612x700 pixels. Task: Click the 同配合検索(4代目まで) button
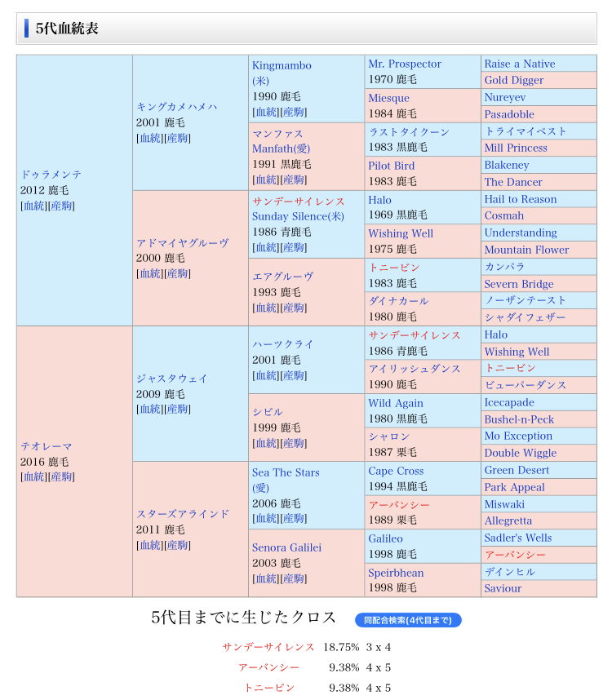coord(408,620)
